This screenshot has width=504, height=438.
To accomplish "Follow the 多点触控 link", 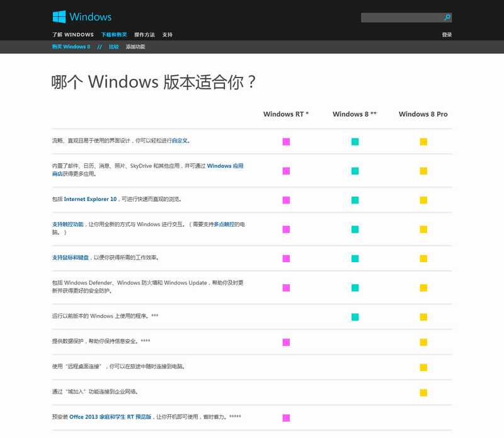I will pyautogui.click(x=224, y=224).
